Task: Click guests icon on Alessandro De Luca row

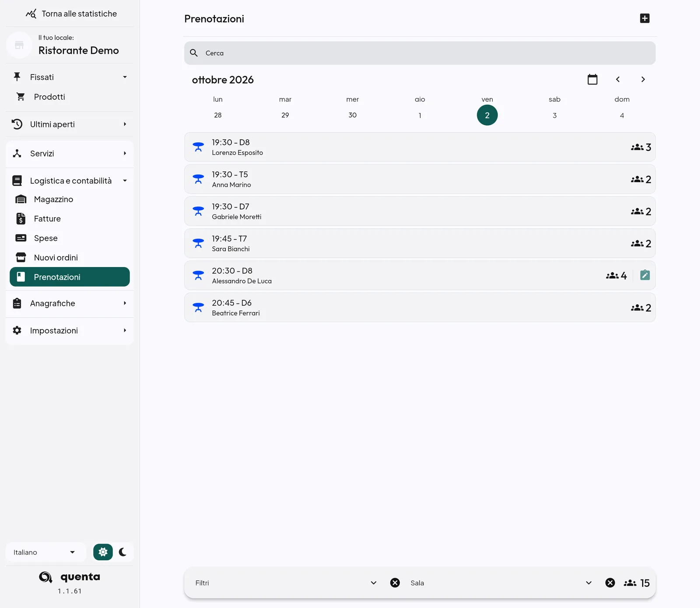Action: click(612, 275)
